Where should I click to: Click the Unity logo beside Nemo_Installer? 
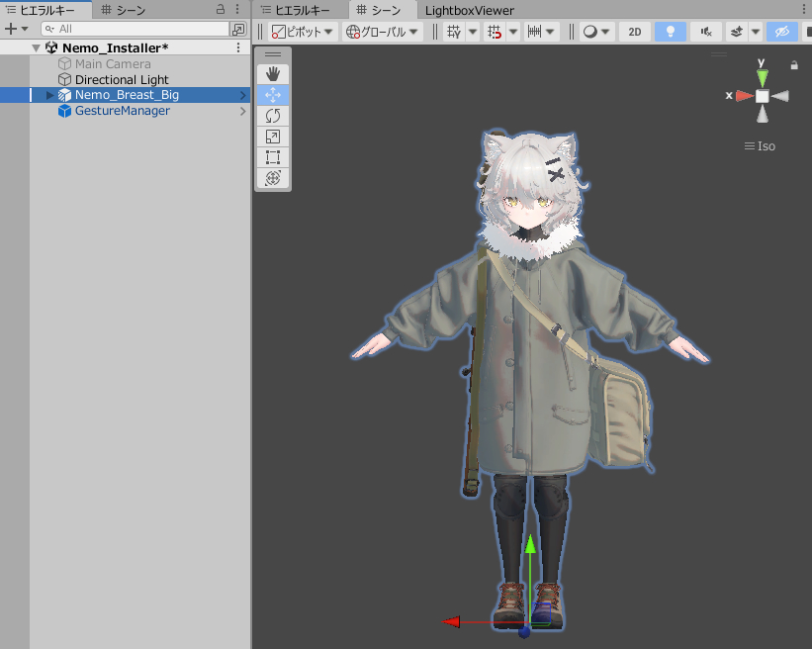[51, 47]
